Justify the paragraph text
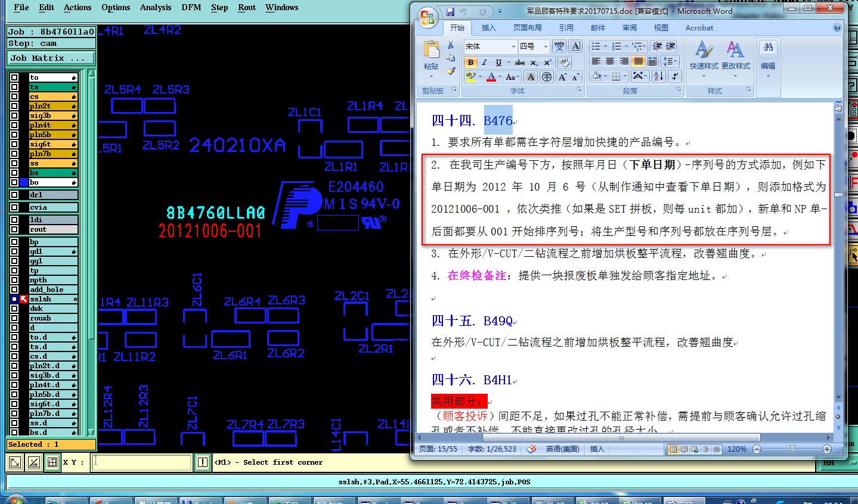Viewport: 858px width, 504px height. coord(638,61)
